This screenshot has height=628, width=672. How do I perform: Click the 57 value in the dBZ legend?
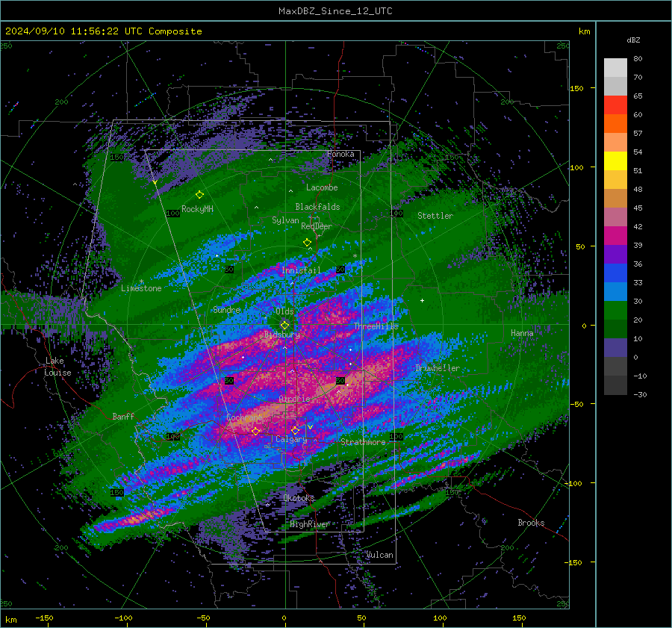click(x=638, y=134)
